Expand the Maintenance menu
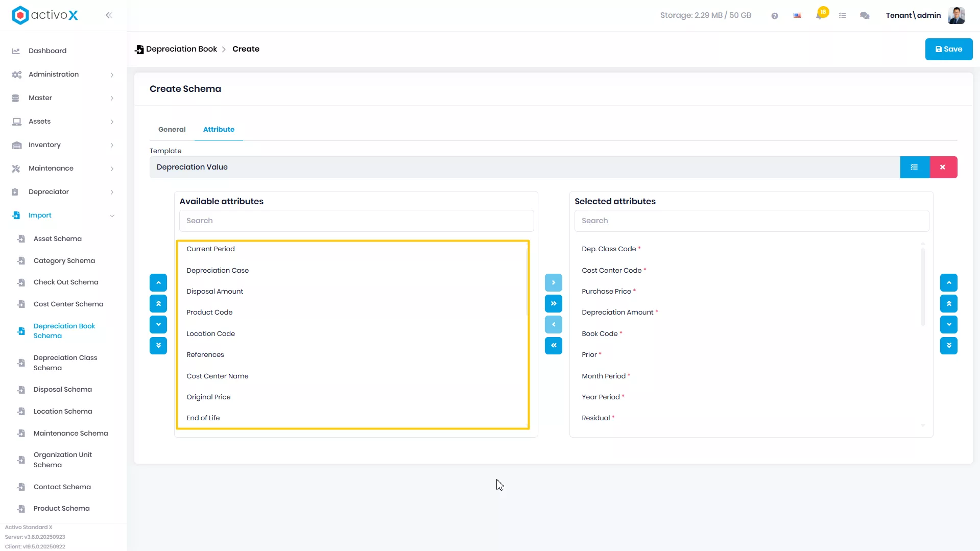Viewport: 980px width, 551px height. coord(63,168)
